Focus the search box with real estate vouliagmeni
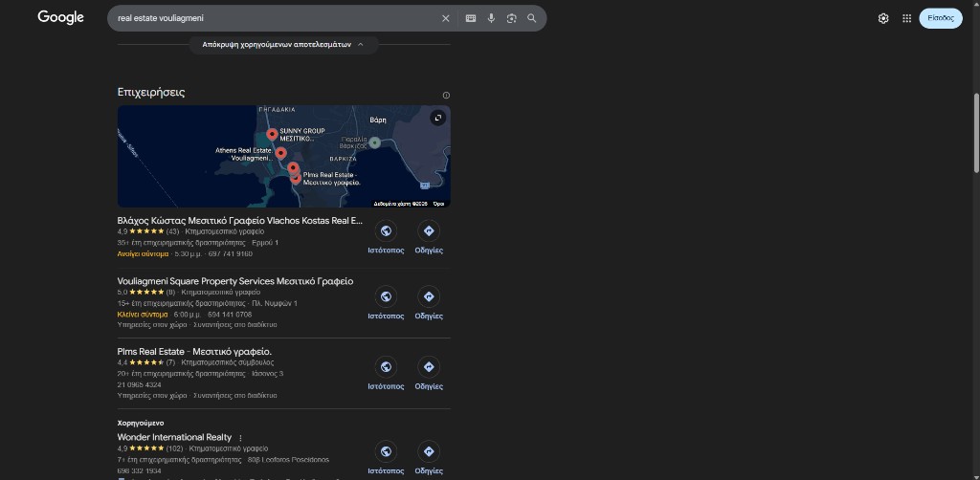The height and width of the screenshot is (480, 980). [x=275, y=19]
